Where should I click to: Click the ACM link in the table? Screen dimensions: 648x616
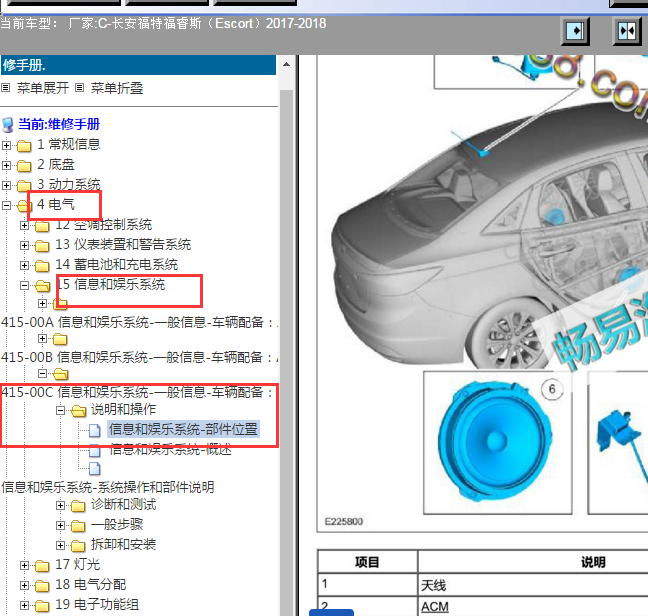[435, 607]
